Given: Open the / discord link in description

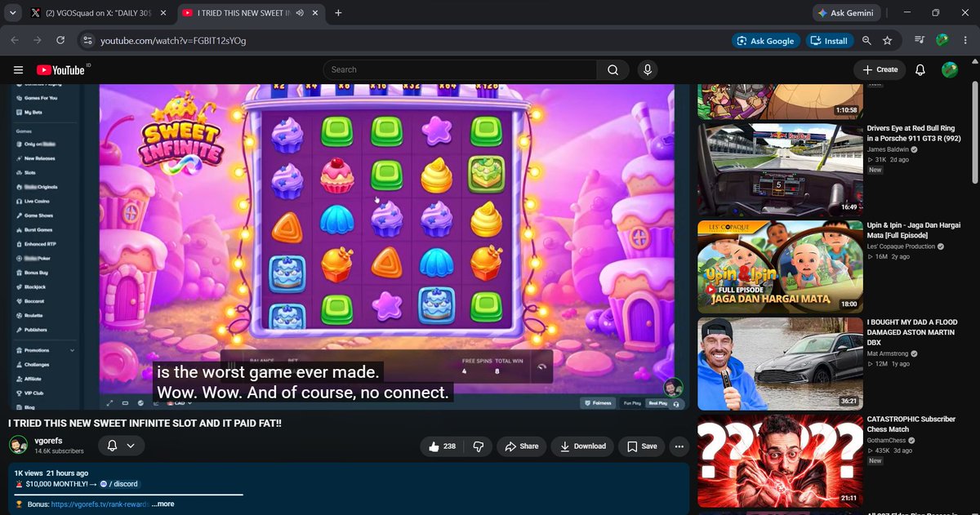Looking at the screenshot, I should click(118, 485).
